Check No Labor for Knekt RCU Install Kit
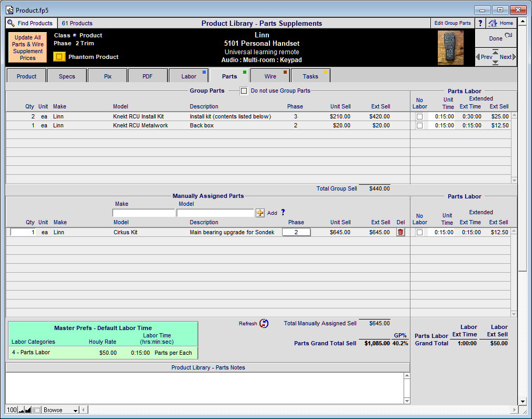This screenshot has height=419, width=532. tap(420, 116)
